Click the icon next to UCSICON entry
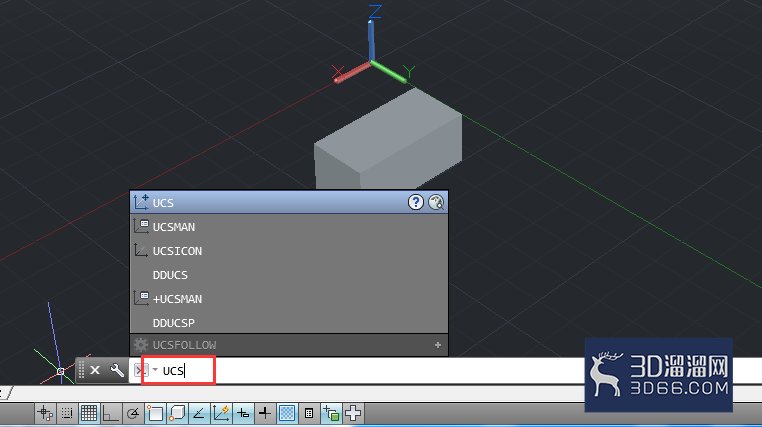Screen dimensions: 762x427 [x=141, y=251]
